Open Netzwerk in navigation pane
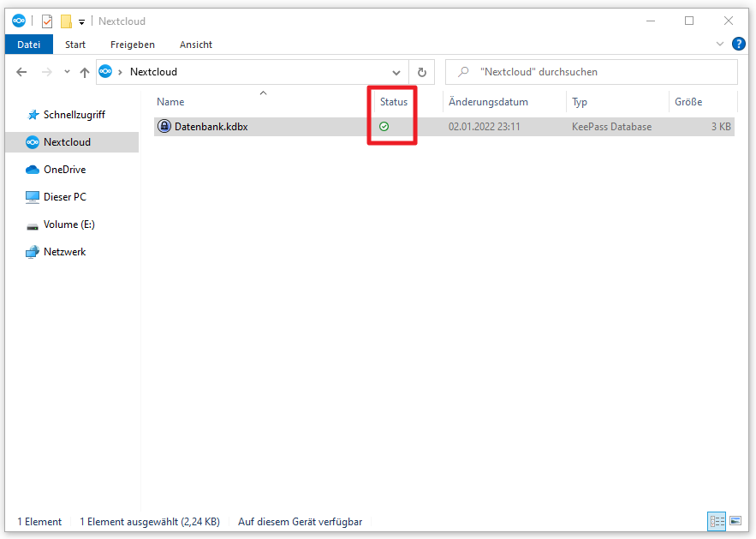 click(x=64, y=252)
